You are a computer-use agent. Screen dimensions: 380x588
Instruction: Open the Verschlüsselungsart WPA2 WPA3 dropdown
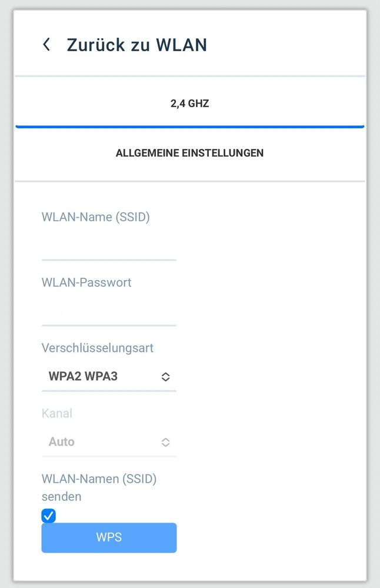(109, 377)
